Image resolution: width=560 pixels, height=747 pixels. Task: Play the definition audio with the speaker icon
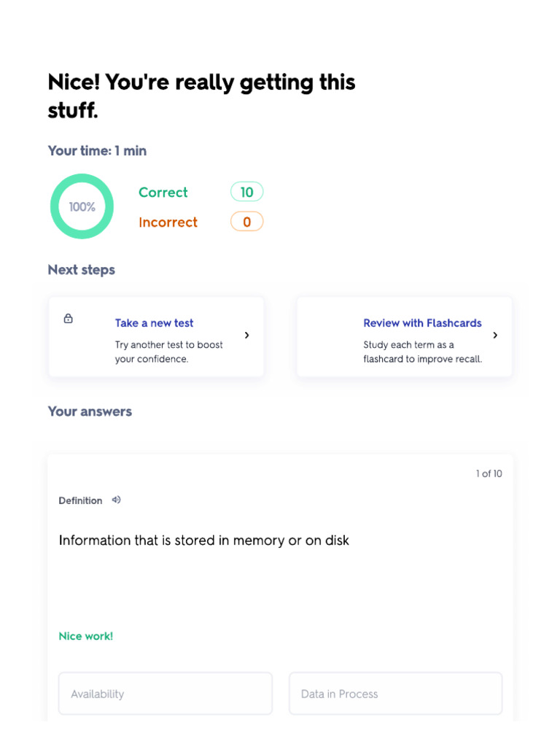coord(116,500)
